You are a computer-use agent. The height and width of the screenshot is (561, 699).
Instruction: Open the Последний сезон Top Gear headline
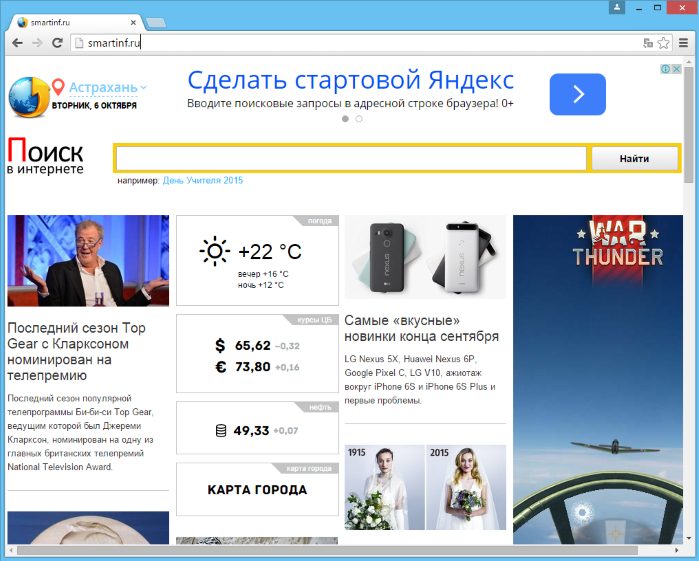coord(77,352)
